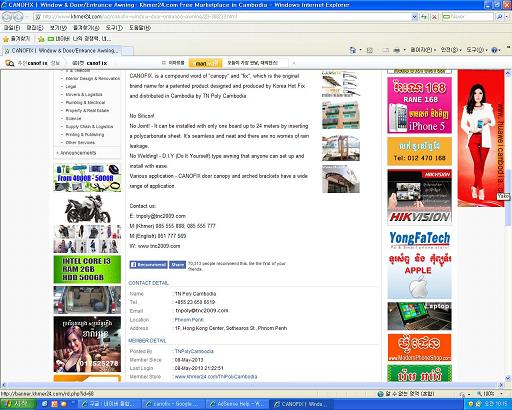The width and height of the screenshot is (512, 410).
Task: Expand the printer dropdown arrow
Action: click(404, 50)
